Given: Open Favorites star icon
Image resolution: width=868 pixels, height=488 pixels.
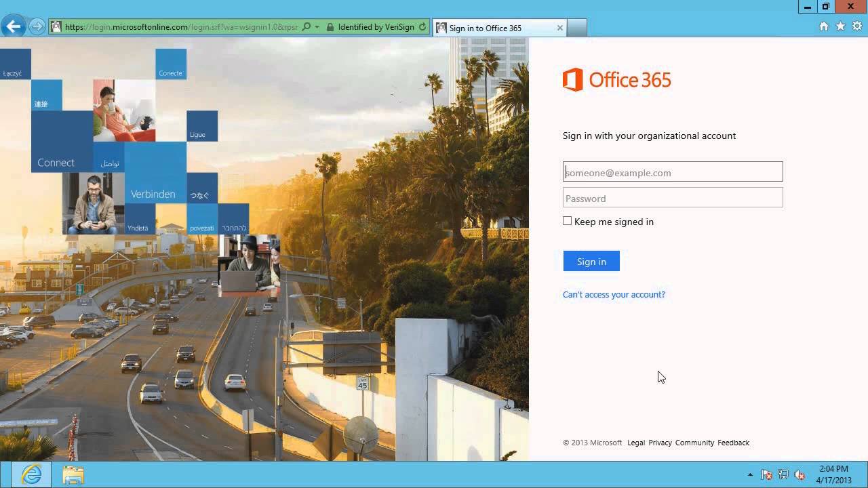Looking at the screenshot, I should (x=841, y=26).
